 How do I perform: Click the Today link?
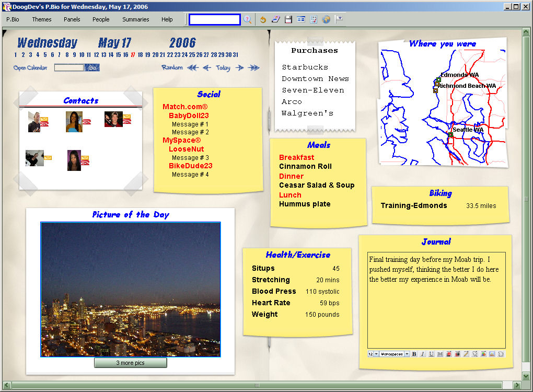click(x=223, y=67)
